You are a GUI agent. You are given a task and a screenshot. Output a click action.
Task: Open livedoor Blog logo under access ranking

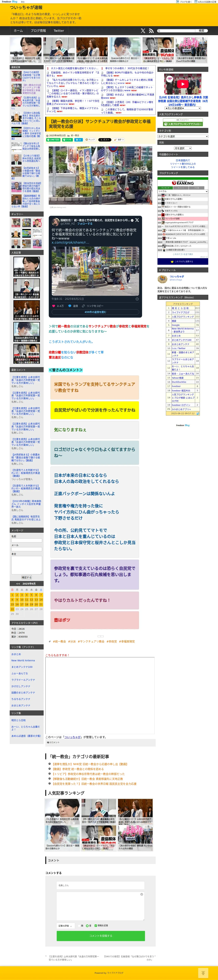(x=183, y=425)
